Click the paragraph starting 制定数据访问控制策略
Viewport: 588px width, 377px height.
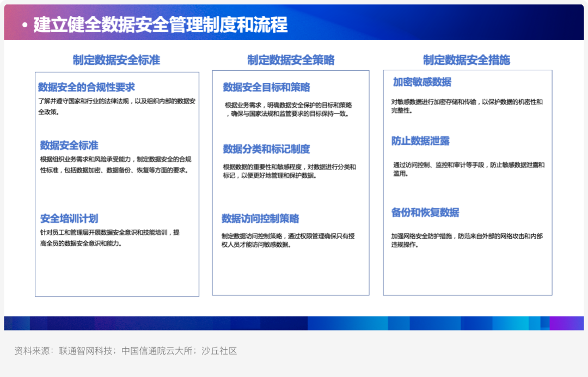pyautogui.click(x=288, y=240)
